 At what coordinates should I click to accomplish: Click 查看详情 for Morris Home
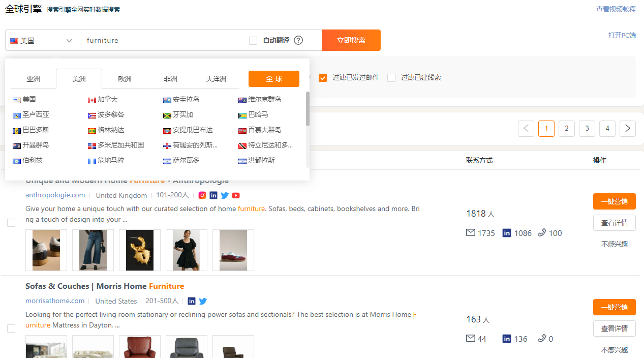[615, 329]
